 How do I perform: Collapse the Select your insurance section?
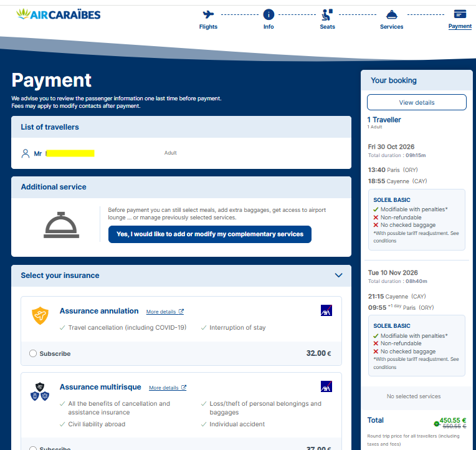pos(338,275)
